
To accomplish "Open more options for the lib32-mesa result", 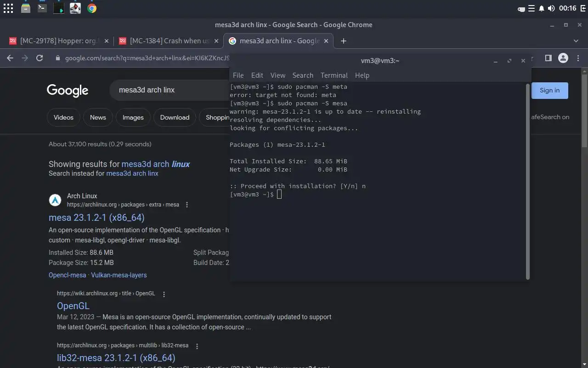I will click(197, 346).
